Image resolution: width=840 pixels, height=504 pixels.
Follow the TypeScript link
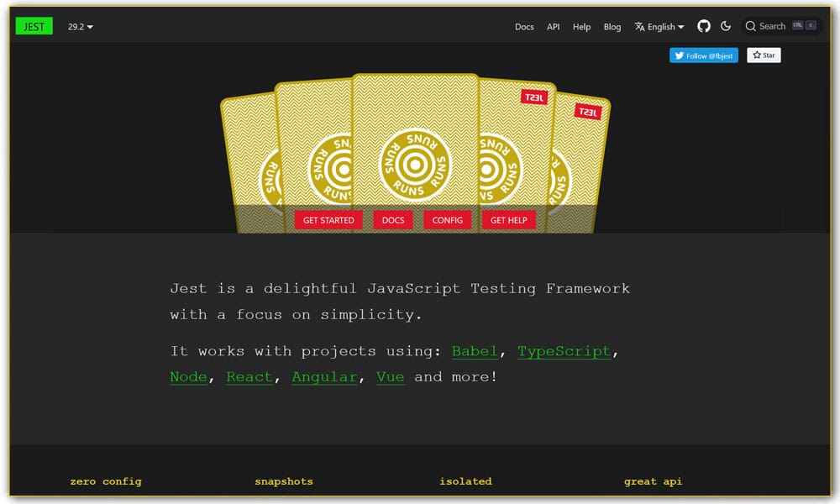(x=564, y=351)
